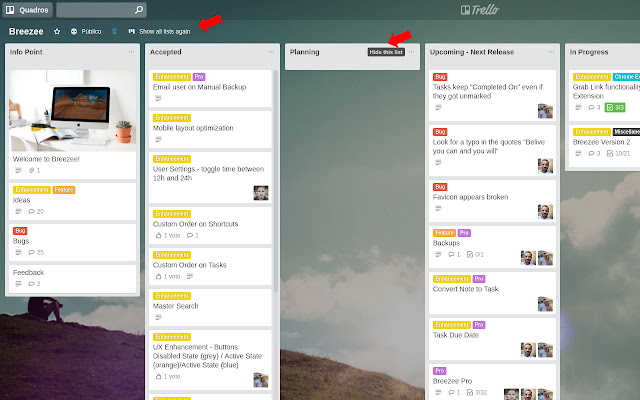This screenshot has width=640, height=400.
Task: Open Tasks keep "Completed On" bug card
Action: tap(492, 96)
